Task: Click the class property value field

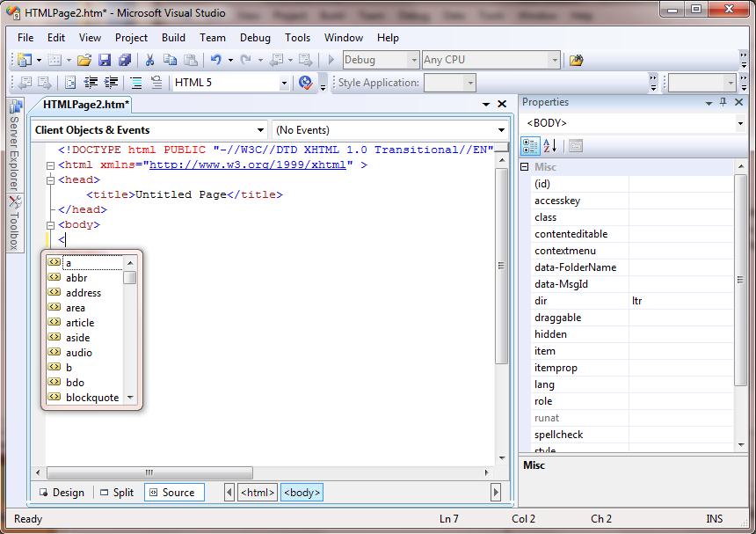Action: coord(680,217)
